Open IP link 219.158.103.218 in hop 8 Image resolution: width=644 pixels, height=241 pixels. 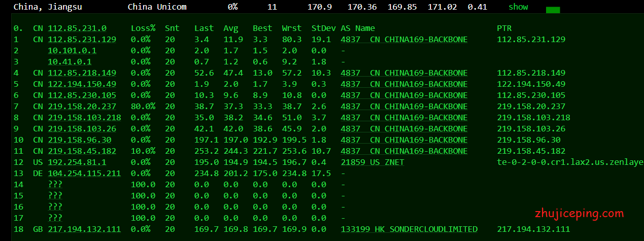(84, 118)
